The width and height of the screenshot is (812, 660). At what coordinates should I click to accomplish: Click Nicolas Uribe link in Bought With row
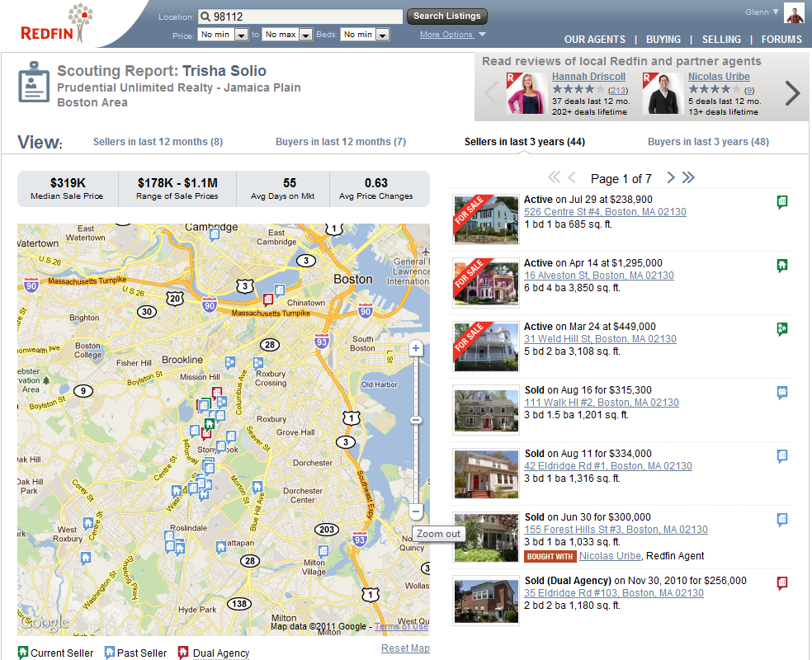[x=610, y=556]
